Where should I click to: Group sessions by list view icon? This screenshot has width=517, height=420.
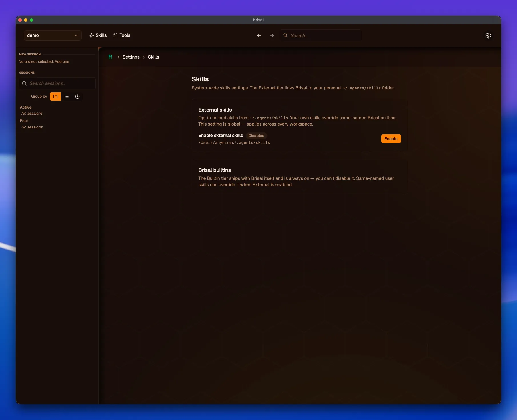pyautogui.click(x=67, y=97)
